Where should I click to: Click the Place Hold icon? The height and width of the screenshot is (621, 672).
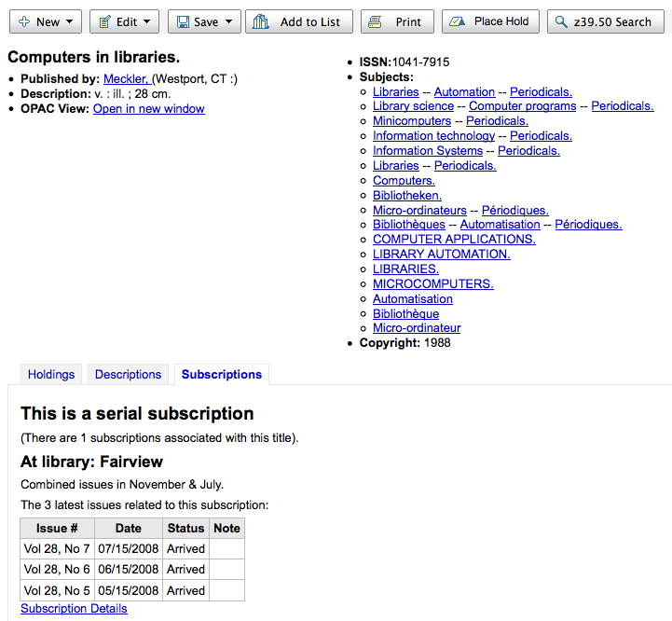[457, 21]
